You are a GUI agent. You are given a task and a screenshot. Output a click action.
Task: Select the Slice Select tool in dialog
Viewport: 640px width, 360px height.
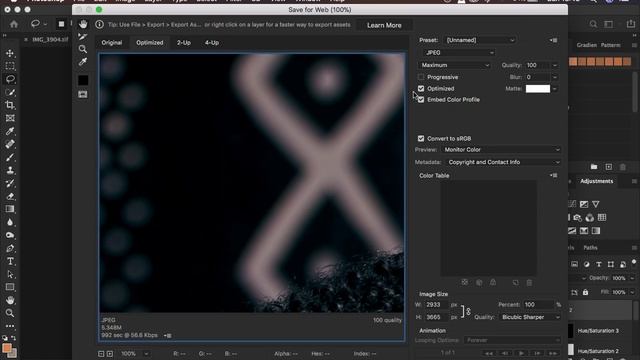click(83, 37)
